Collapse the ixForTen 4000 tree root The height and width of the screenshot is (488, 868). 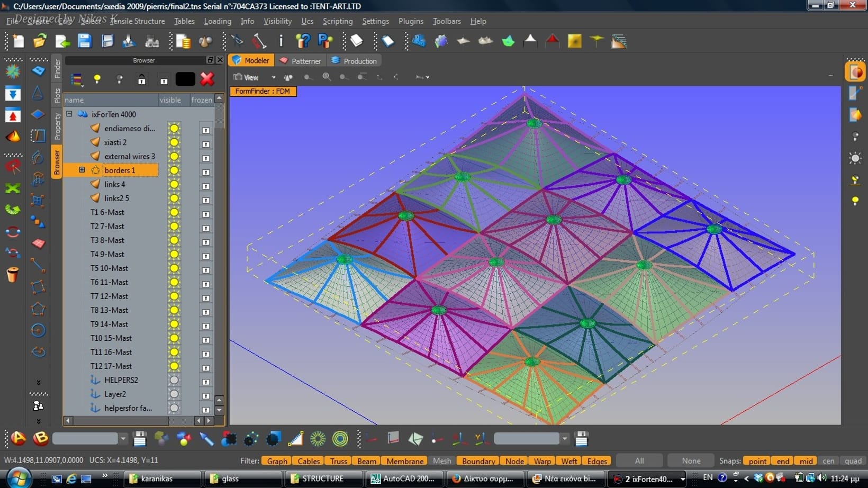(69, 114)
